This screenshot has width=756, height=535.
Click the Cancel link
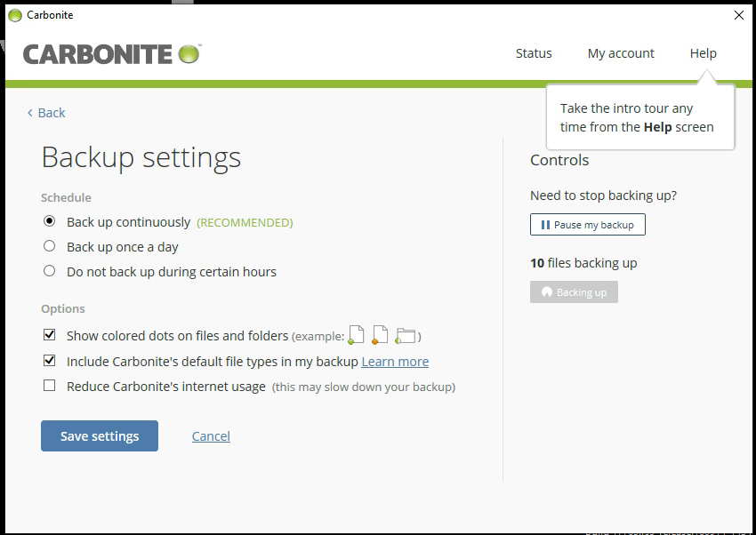211,436
